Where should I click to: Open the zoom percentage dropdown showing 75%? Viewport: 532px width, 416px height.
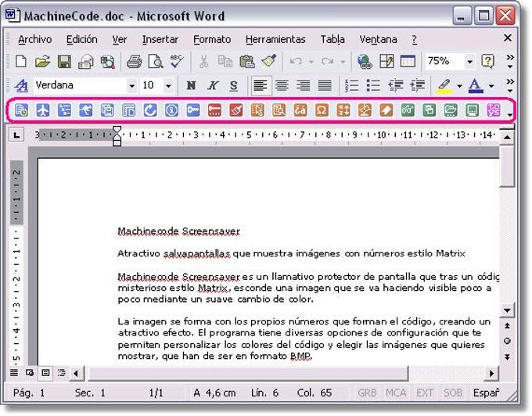(x=469, y=62)
